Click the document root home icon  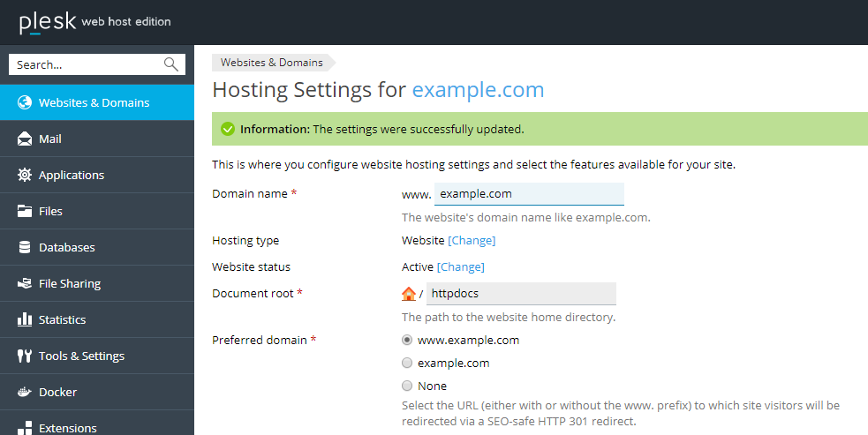[408, 294]
